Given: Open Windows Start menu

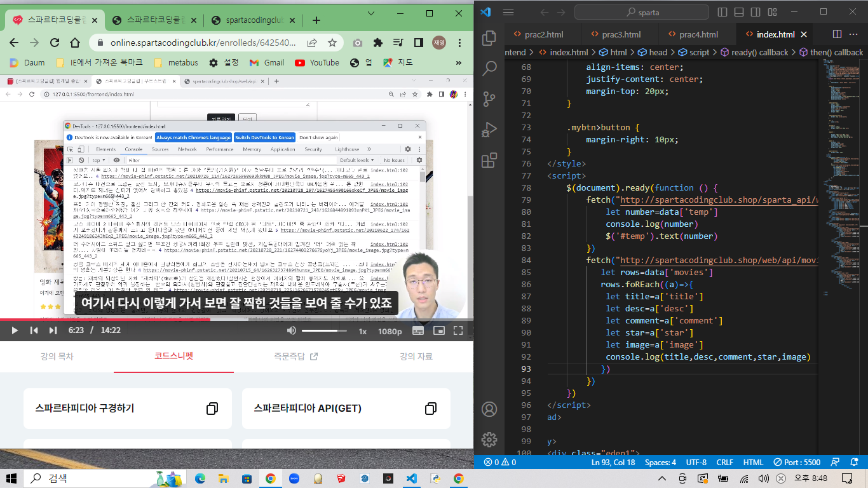Looking at the screenshot, I should tap(11, 478).
